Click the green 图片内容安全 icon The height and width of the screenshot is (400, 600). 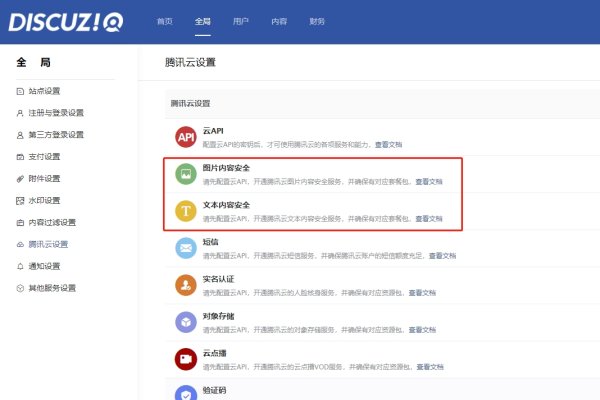pos(186,174)
